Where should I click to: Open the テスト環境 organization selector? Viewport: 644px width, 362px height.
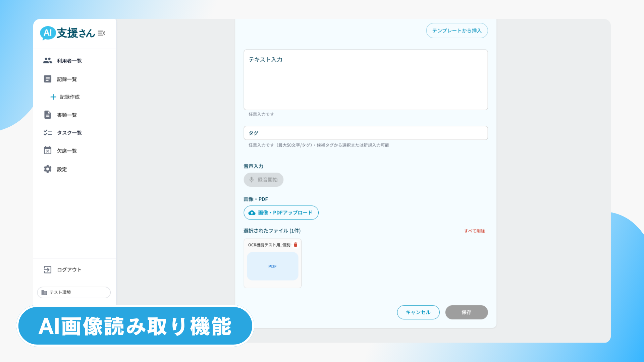tap(74, 292)
